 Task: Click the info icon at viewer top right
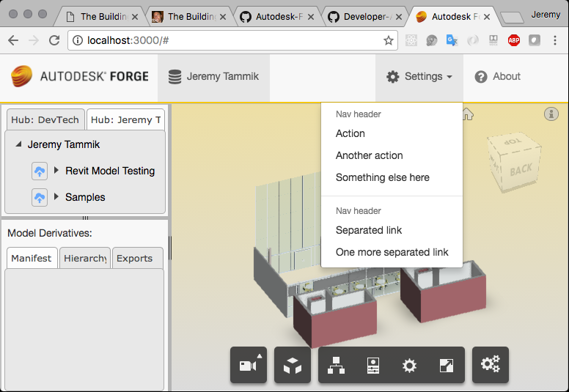551,114
